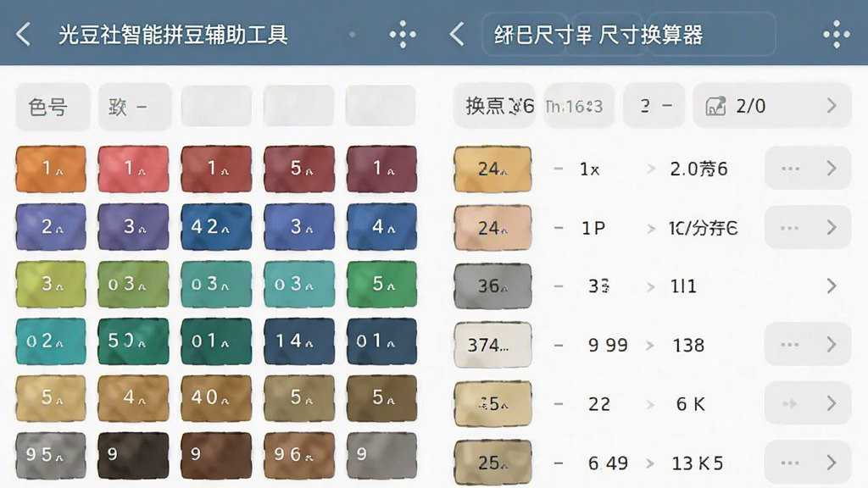This screenshot has height=488, width=868.
Task: Click the value 1x in the first row
Action: click(x=590, y=169)
